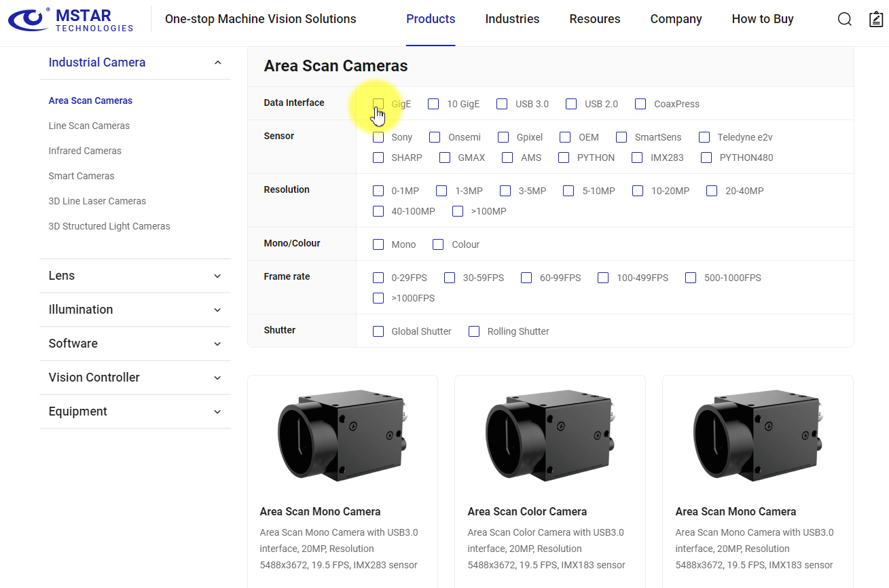Expand the Illumination category
This screenshot has height=588, width=889.
tap(217, 310)
